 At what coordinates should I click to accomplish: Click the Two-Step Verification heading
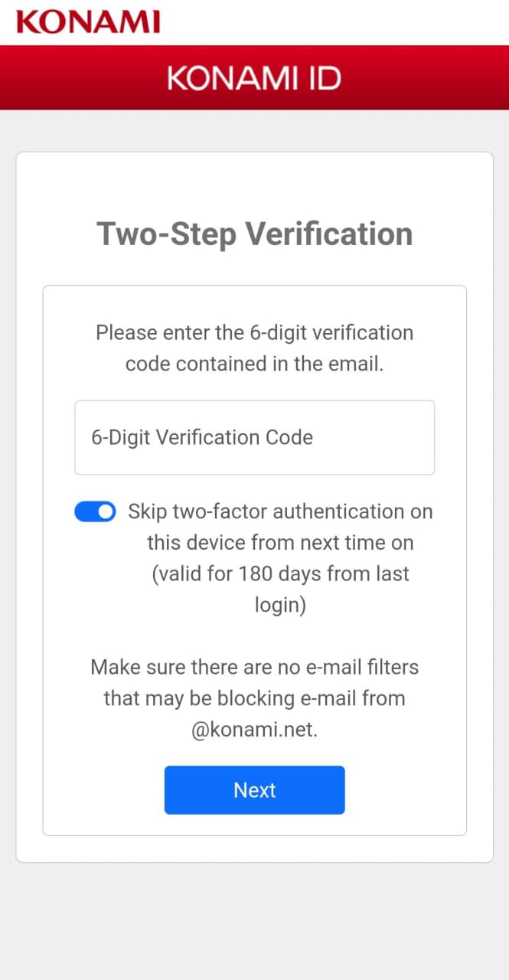click(254, 234)
